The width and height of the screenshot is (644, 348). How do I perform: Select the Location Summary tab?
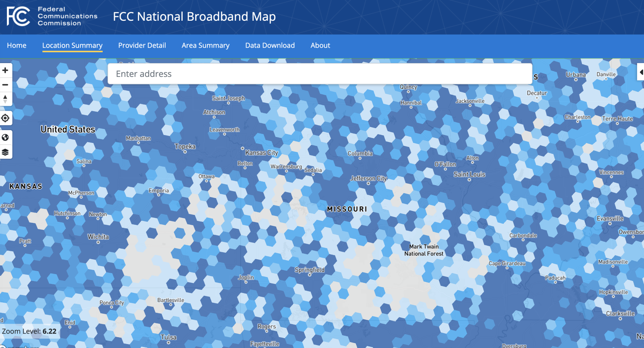point(72,45)
